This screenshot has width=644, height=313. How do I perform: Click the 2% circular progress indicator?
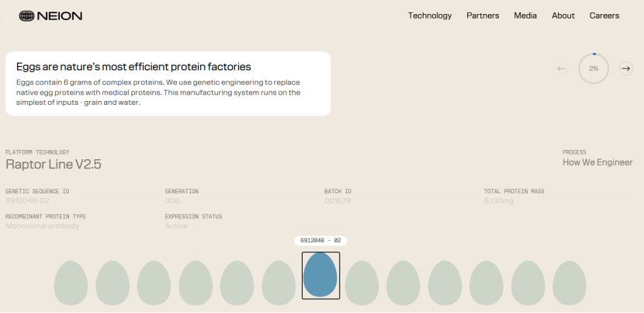point(594,68)
